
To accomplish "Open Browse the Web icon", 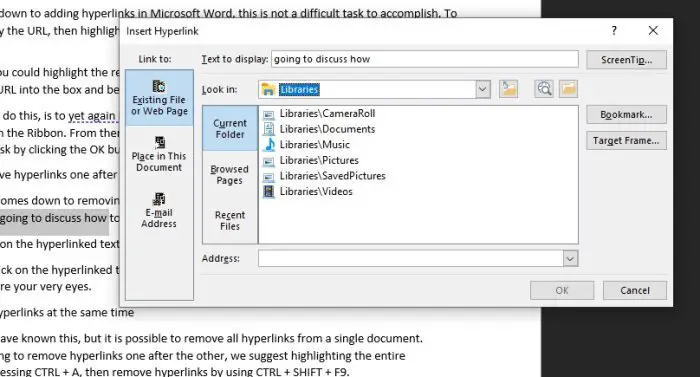I will tap(544, 89).
